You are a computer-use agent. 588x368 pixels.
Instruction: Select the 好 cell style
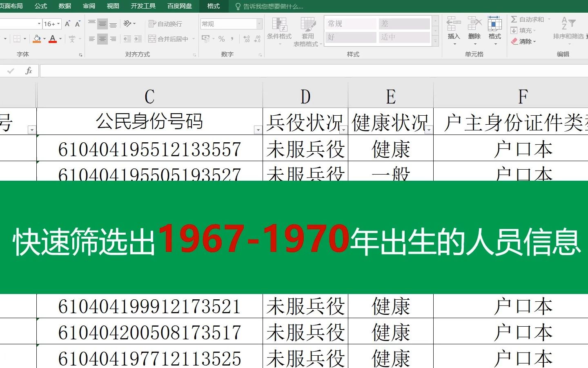(351, 37)
